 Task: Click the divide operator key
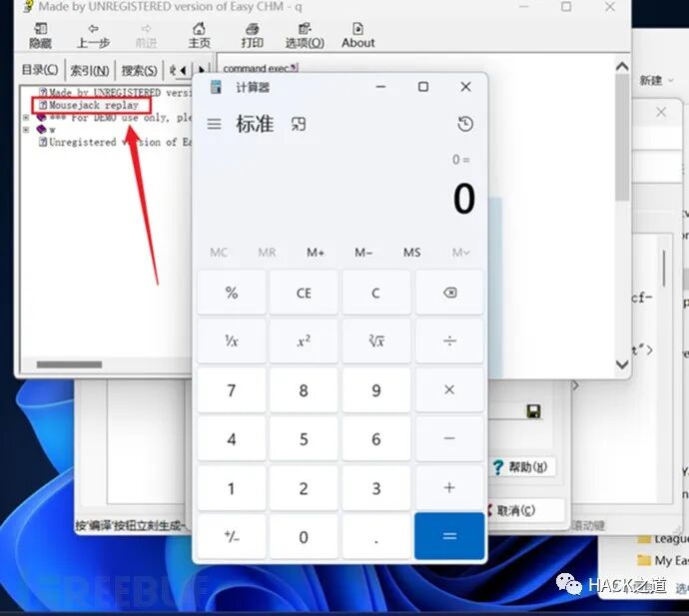[x=449, y=341]
